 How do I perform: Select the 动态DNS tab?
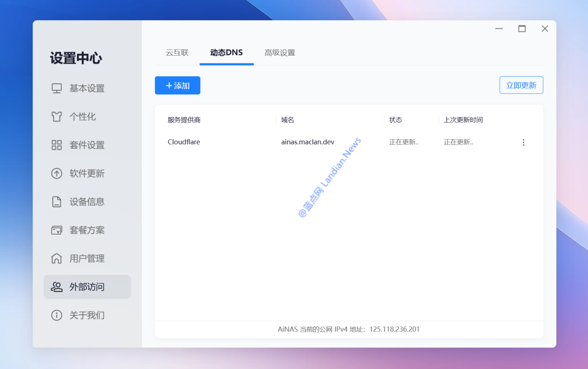226,52
